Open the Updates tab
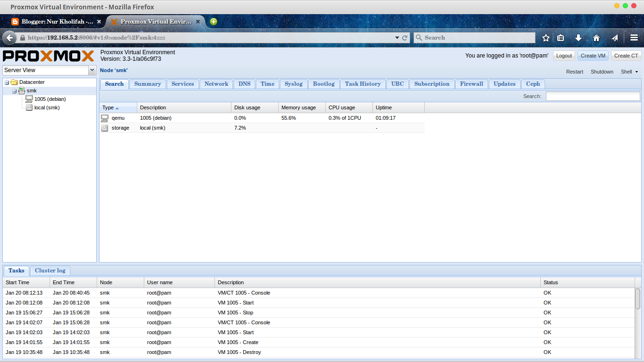Viewport: 644px width, 362px height. pyautogui.click(x=504, y=84)
